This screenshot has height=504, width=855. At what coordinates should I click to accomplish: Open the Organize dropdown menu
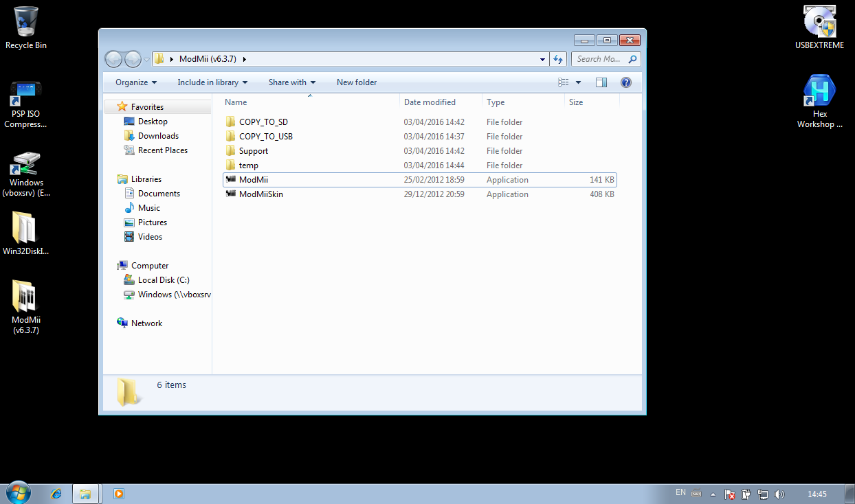point(135,82)
